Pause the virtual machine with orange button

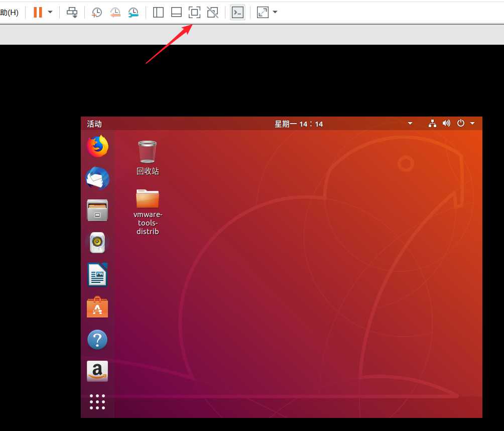(x=38, y=13)
